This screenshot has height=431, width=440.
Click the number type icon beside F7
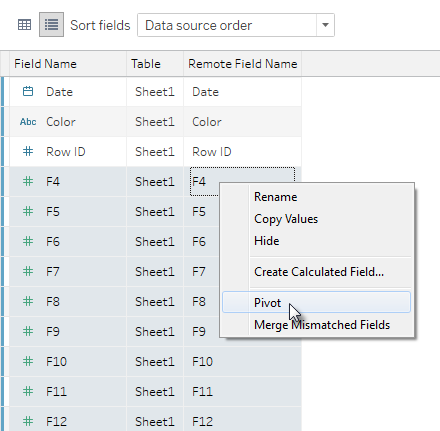[x=28, y=271]
